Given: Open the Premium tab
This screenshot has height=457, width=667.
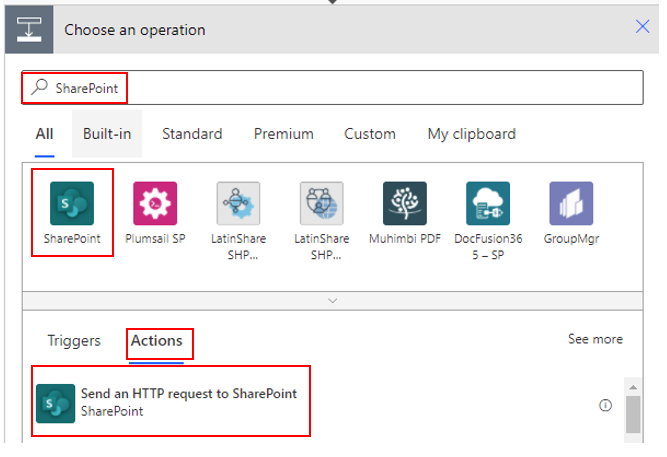Looking at the screenshot, I should (284, 134).
